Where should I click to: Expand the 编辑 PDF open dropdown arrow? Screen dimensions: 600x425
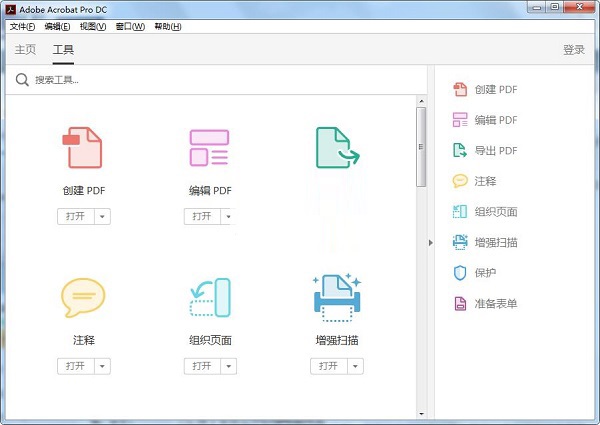tap(228, 217)
